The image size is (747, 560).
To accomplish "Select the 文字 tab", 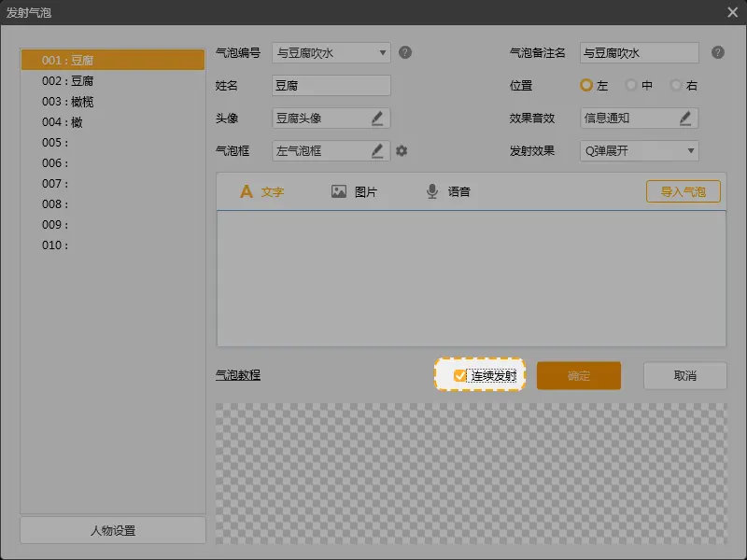I will (261, 191).
